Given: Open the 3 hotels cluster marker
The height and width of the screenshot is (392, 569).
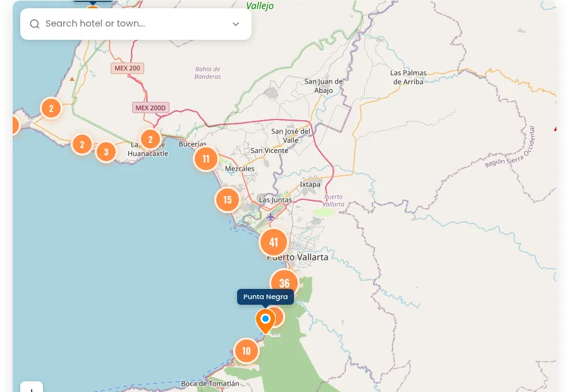Looking at the screenshot, I should pyautogui.click(x=106, y=152).
